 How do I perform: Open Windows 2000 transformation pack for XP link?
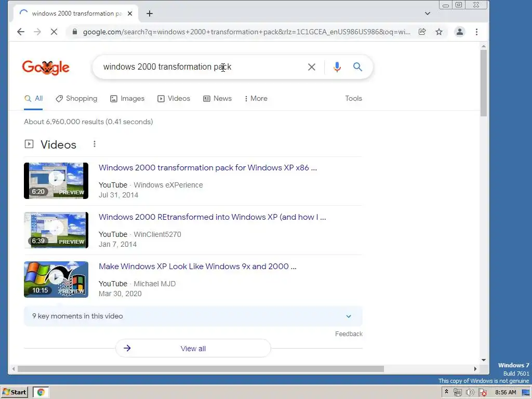click(208, 168)
